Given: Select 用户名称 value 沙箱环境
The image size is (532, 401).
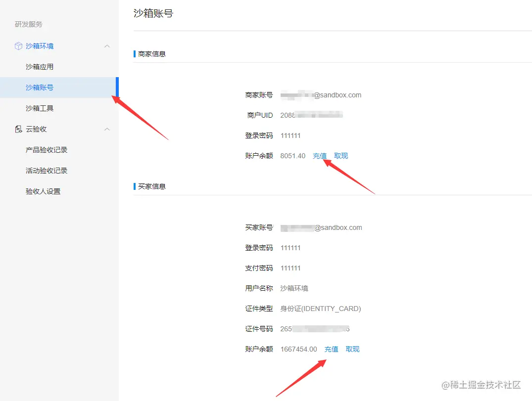Looking at the screenshot, I should point(294,288).
